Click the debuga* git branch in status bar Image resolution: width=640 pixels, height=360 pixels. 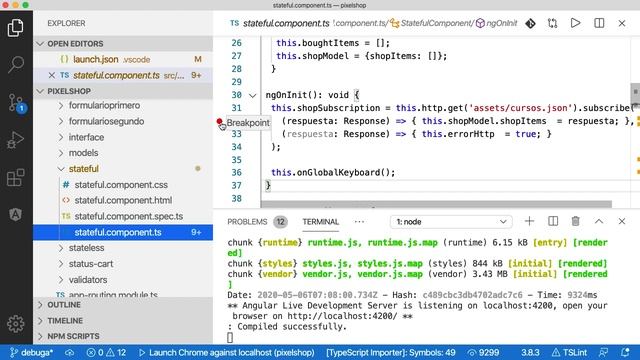(x=31, y=352)
